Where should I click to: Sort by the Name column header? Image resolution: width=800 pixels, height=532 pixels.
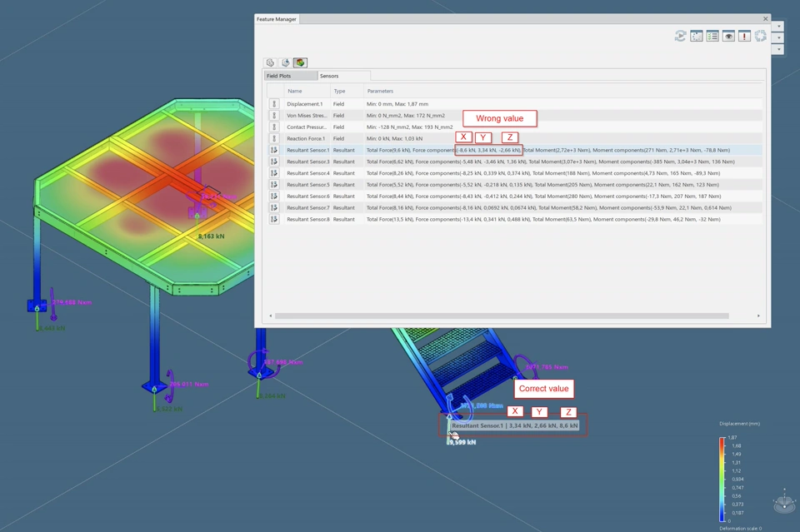[307, 92]
